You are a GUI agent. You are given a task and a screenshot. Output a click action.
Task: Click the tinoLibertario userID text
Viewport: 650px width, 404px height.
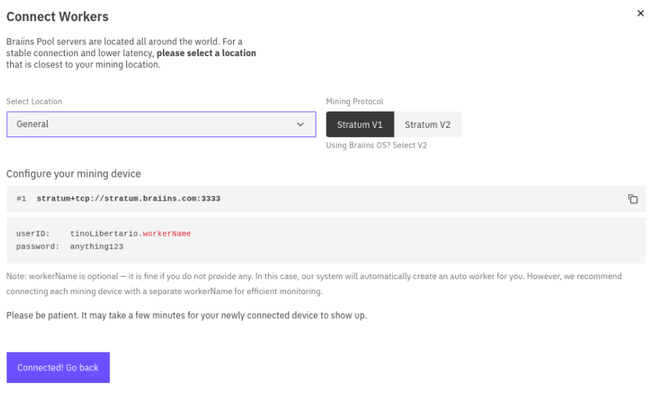point(104,234)
